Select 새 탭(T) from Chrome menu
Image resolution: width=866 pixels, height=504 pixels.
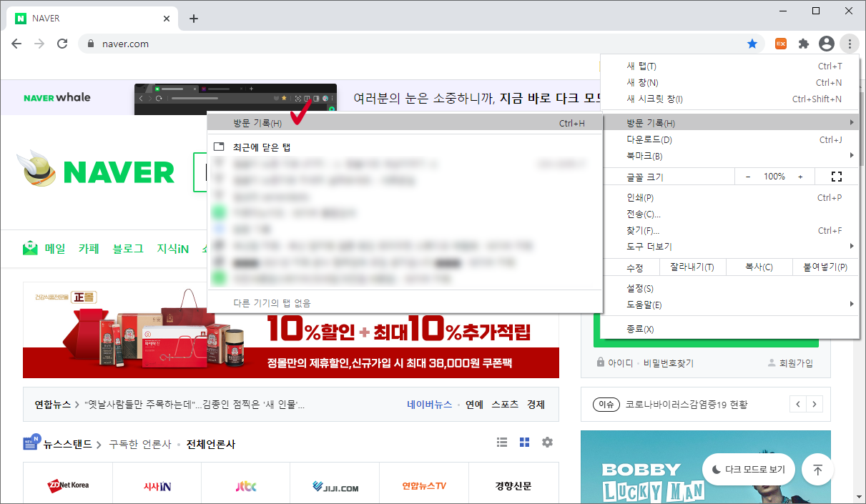tap(730, 66)
